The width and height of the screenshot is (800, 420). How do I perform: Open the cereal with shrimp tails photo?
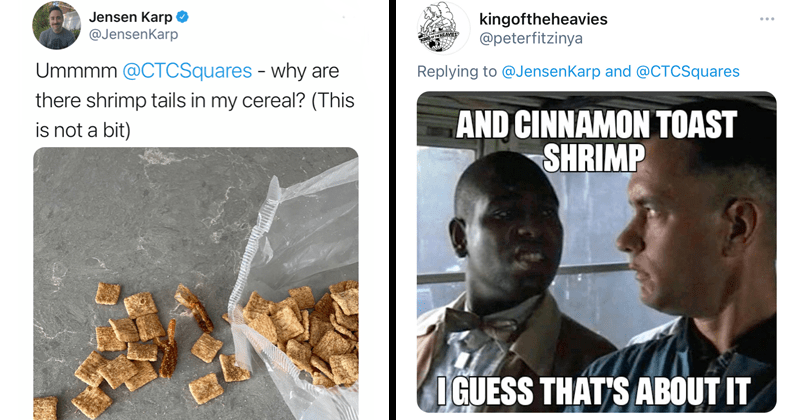196,284
